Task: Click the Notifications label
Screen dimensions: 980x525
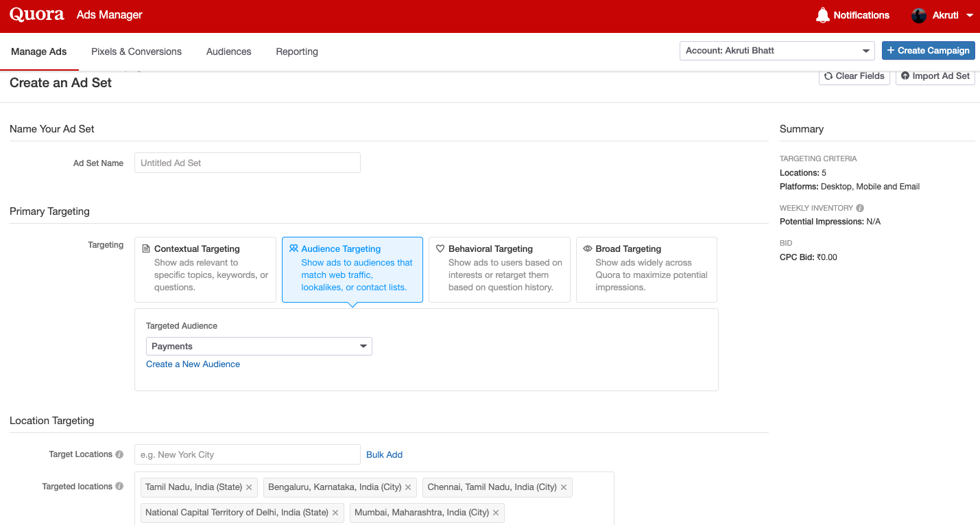Action: coord(861,15)
